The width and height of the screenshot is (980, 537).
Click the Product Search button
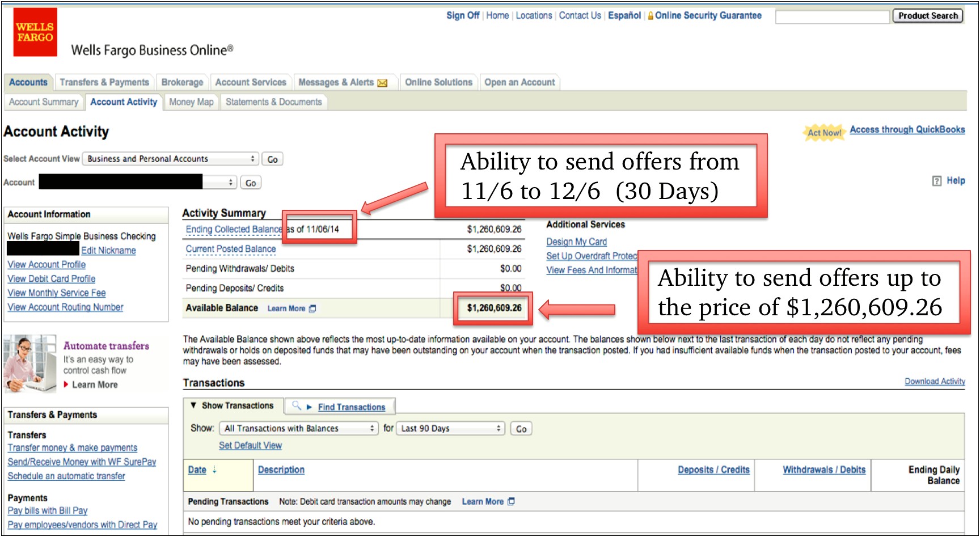coord(928,16)
